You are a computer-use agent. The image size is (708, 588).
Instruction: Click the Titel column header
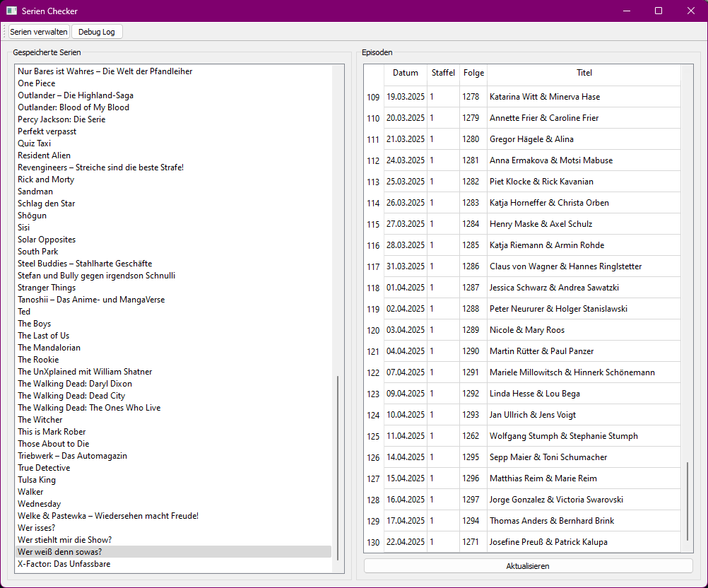pyautogui.click(x=584, y=73)
